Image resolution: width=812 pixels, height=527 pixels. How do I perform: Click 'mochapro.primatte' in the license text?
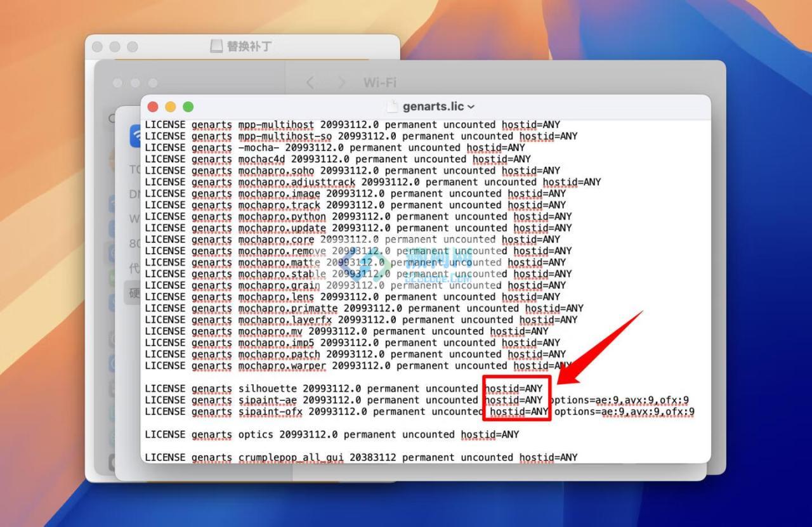tap(288, 308)
